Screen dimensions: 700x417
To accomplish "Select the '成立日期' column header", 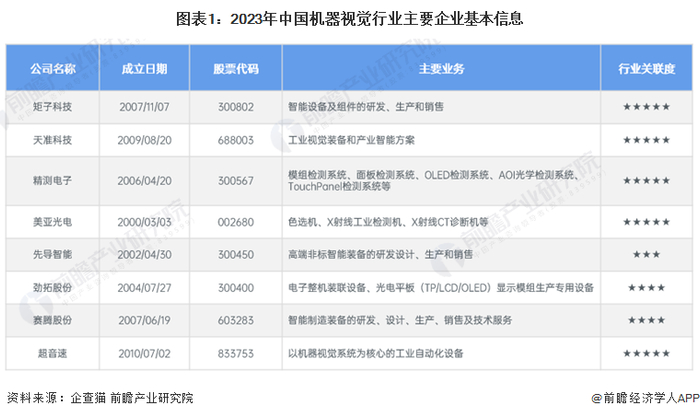I will click(144, 69).
